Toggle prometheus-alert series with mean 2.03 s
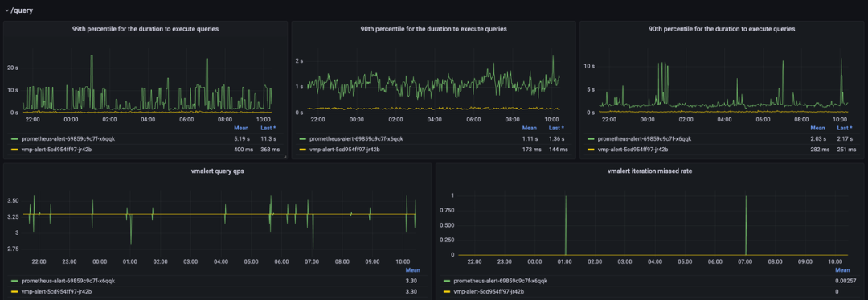 click(645, 139)
